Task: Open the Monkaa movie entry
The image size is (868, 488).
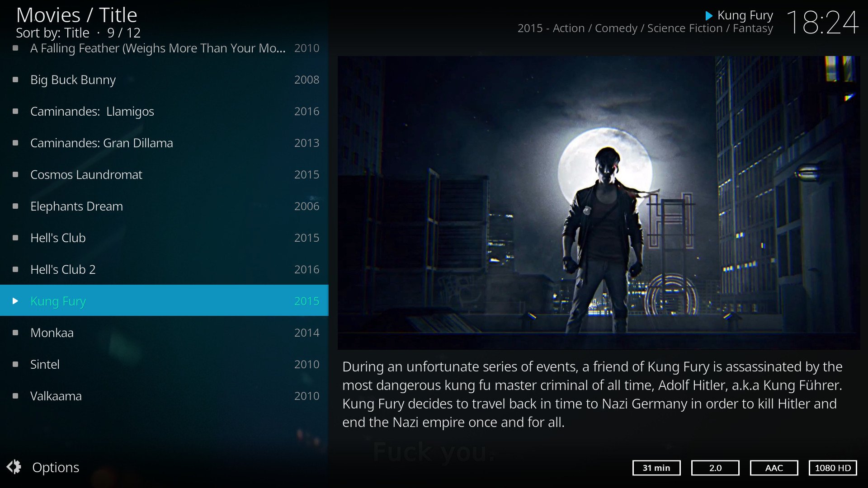Action: point(164,333)
